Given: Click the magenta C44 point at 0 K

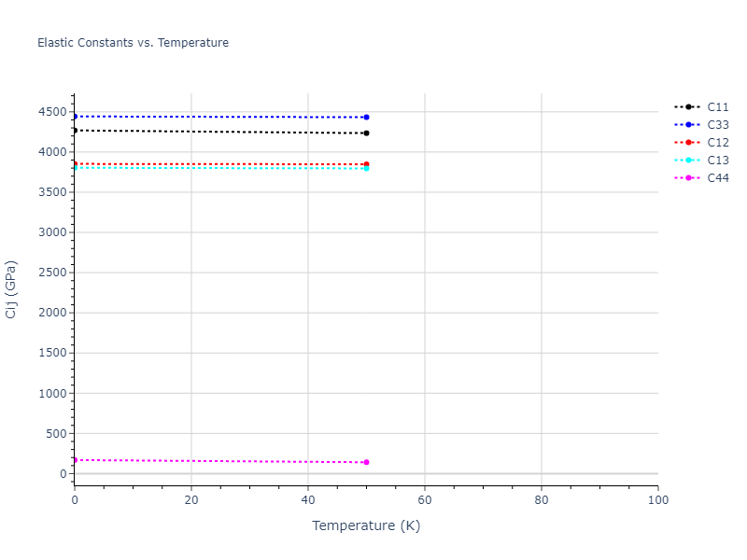Looking at the screenshot, I should click(75, 460).
